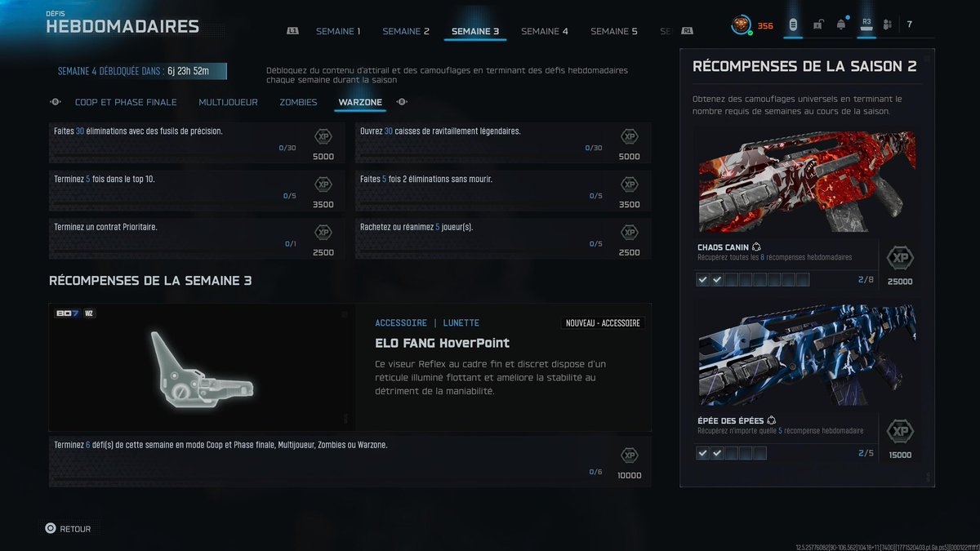Click second checked box under Chaos Canin

click(717, 280)
